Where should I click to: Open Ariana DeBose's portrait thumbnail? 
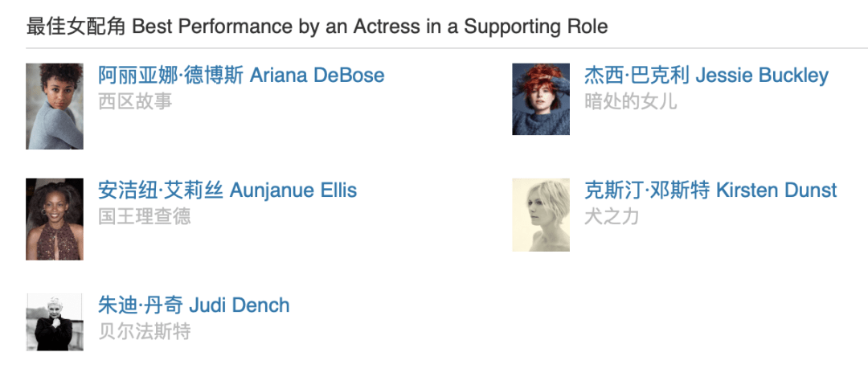pyautogui.click(x=55, y=106)
